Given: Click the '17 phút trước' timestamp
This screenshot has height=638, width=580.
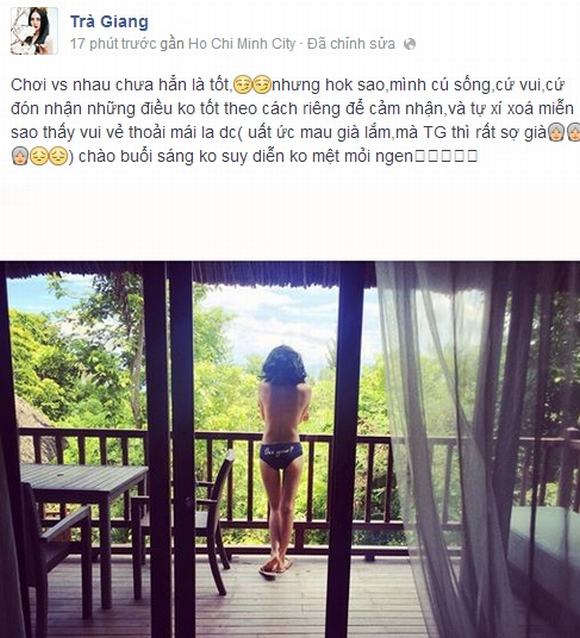Looking at the screenshot, I should pos(113,44).
